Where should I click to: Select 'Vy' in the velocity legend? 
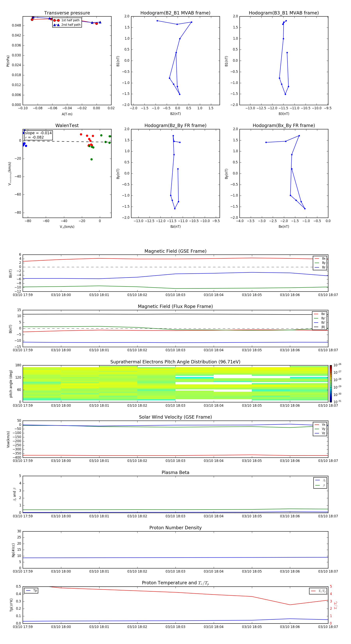pos(320,429)
